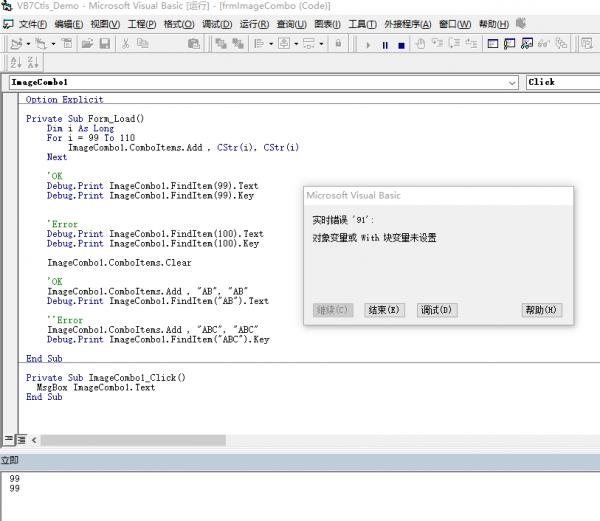Screen dimensions: 600x521
Task: Open the Align dropdown arrow
Action: pyautogui.click(x=271, y=44)
